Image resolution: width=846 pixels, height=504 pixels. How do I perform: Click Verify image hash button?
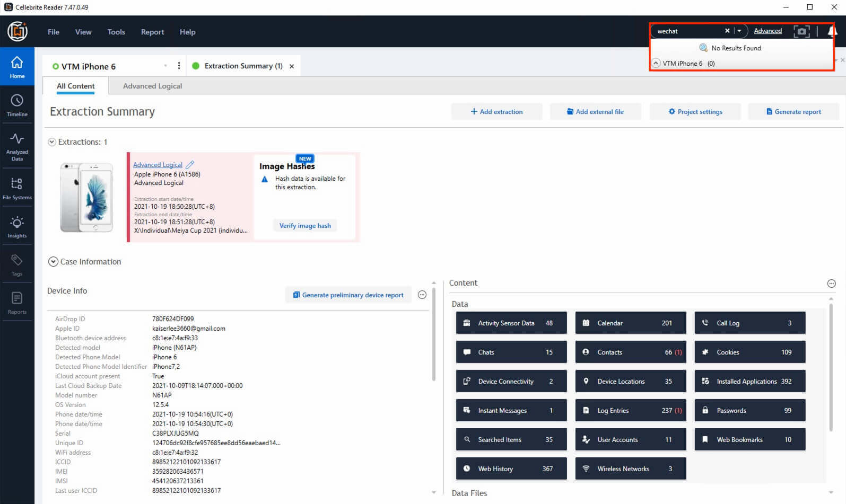click(x=305, y=226)
